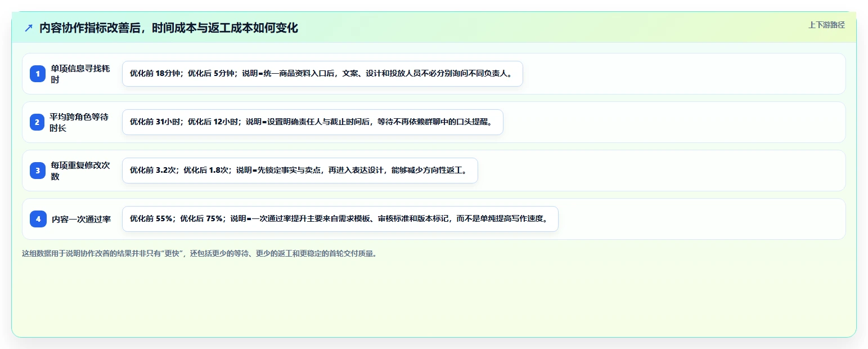Click the footnote starting with 这组数据用于说明
The height and width of the screenshot is (349, 868).
(x=199, y=253)
